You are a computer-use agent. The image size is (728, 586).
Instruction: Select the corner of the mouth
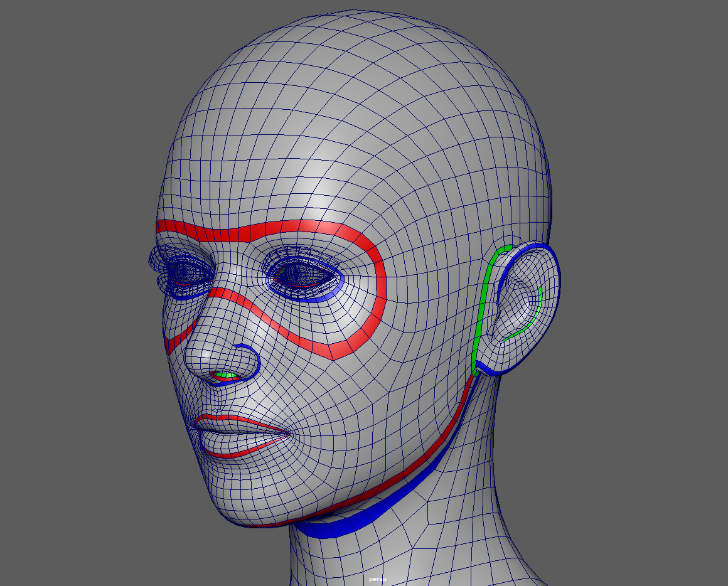pyautogui.click(x=289, y=433)
